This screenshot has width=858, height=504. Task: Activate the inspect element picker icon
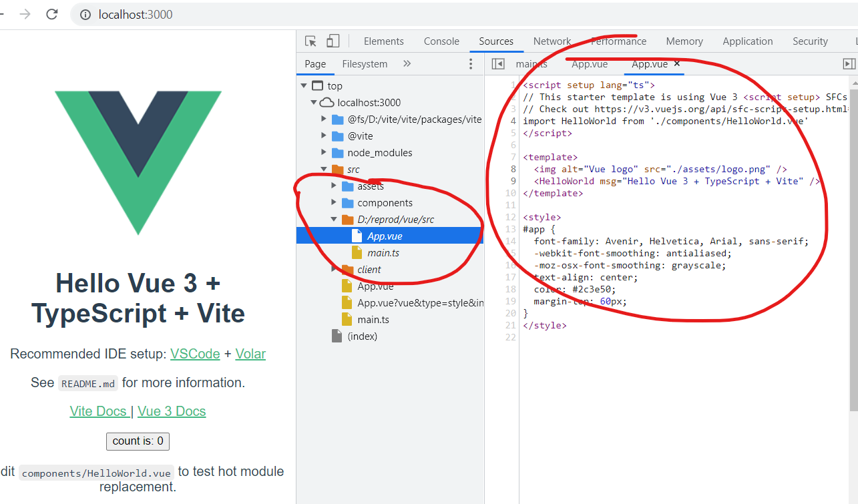tap(310, 41)
